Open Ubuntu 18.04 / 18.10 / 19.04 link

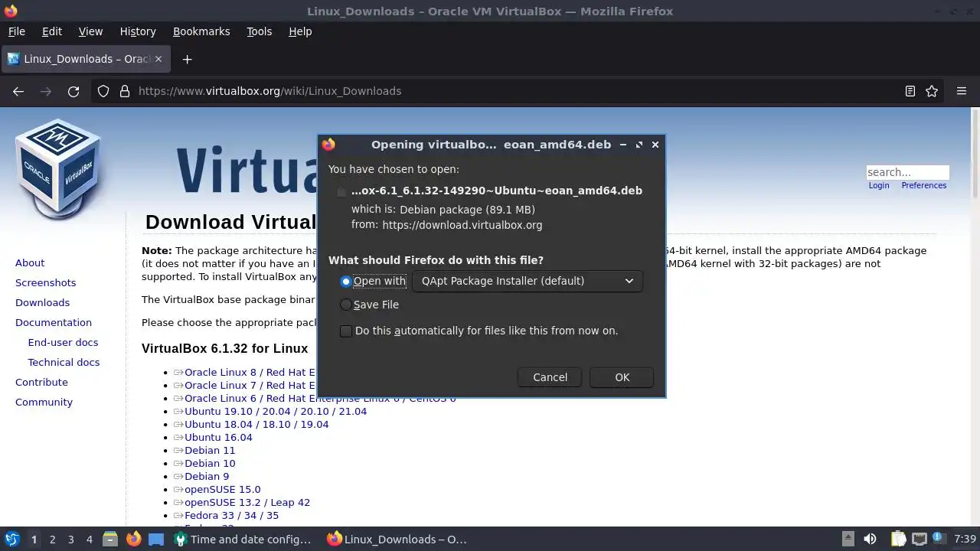(x=256, y=424)
